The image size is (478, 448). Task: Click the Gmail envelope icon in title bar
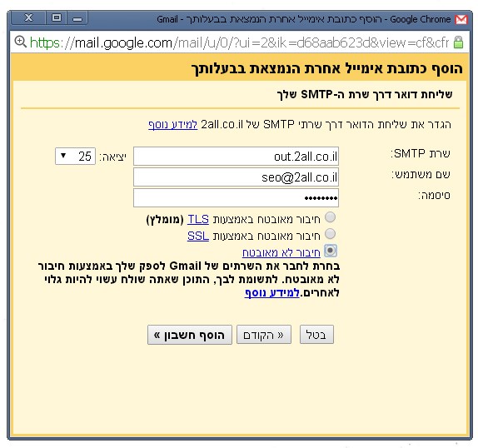pyautogui.click(x=461, y=19)
